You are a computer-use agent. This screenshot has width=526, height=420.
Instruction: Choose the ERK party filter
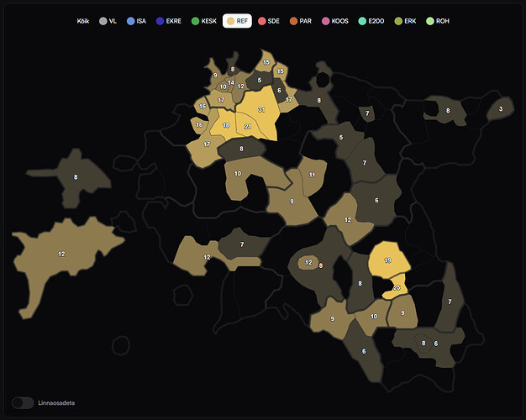(x=405, y=21)
